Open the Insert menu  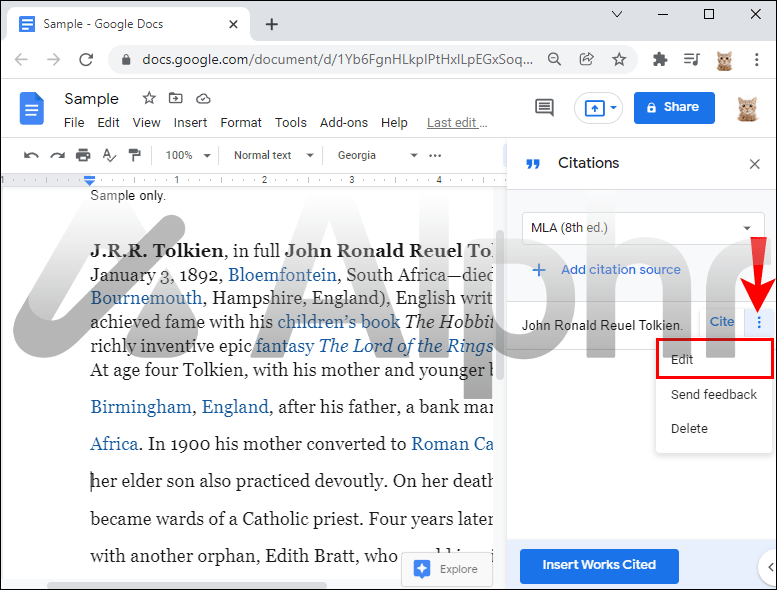tap(190, 123)
